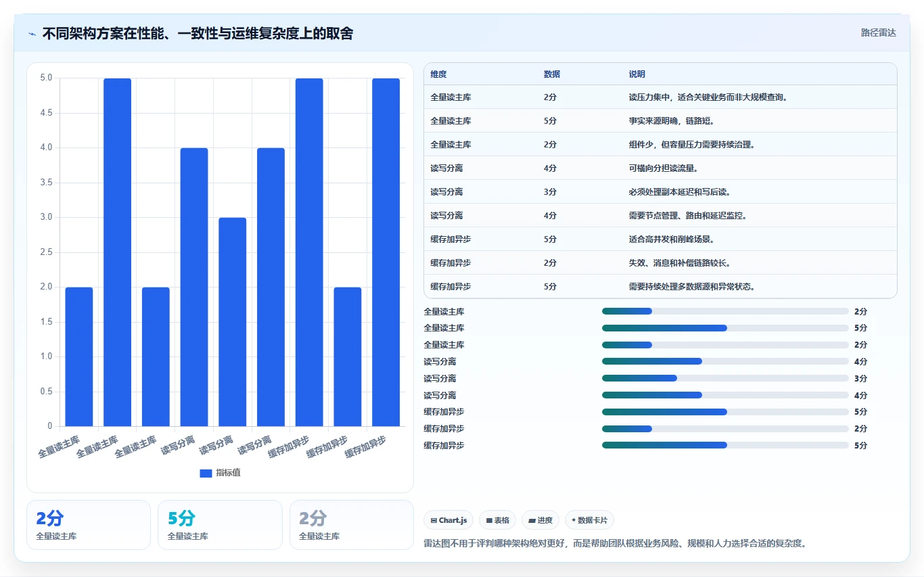
Task: Select the row 读压力集中，适合关键业务而非大规模查询。
Action: (x=660, y=97)
